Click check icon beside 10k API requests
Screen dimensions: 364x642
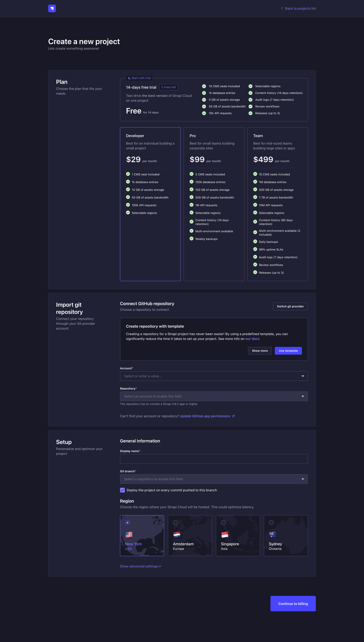pos(204,113)
